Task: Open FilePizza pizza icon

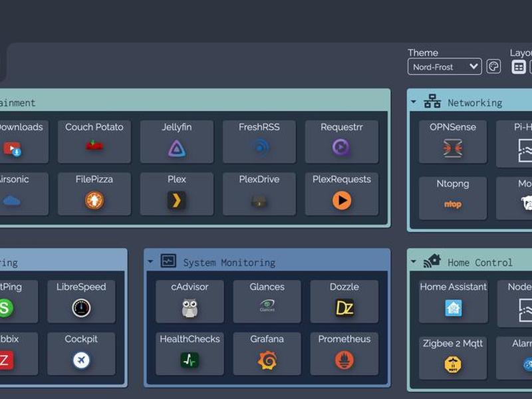Action: (94, 200)
